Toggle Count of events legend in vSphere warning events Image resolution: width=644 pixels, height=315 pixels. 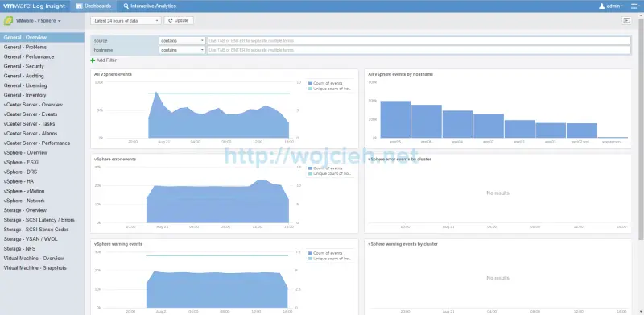point(325,253)
